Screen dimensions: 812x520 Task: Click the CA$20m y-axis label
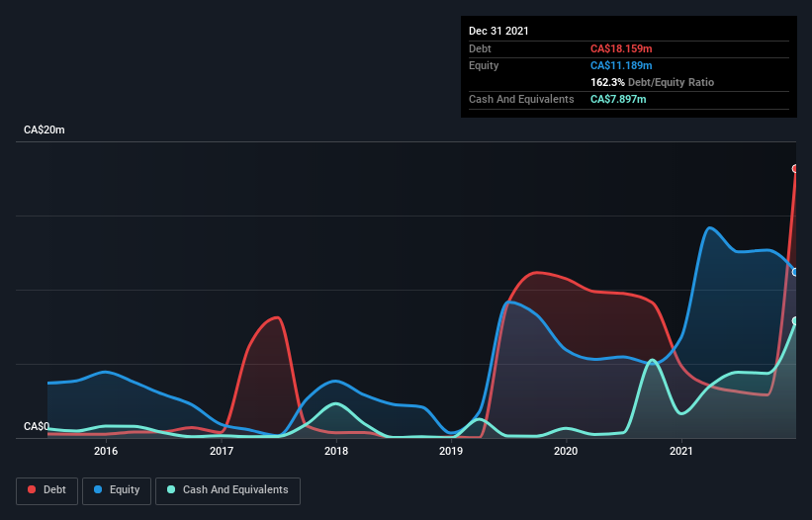click(45, 130)
